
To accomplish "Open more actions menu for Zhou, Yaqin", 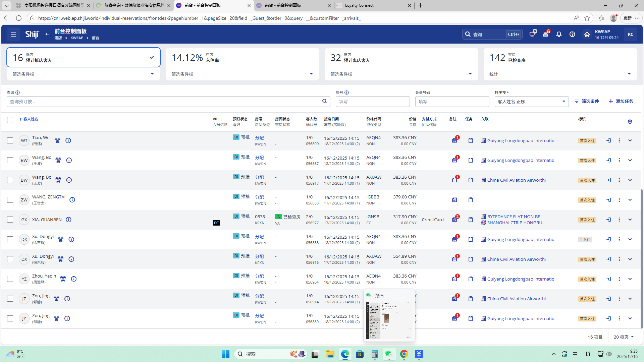I will coord(619,279).
